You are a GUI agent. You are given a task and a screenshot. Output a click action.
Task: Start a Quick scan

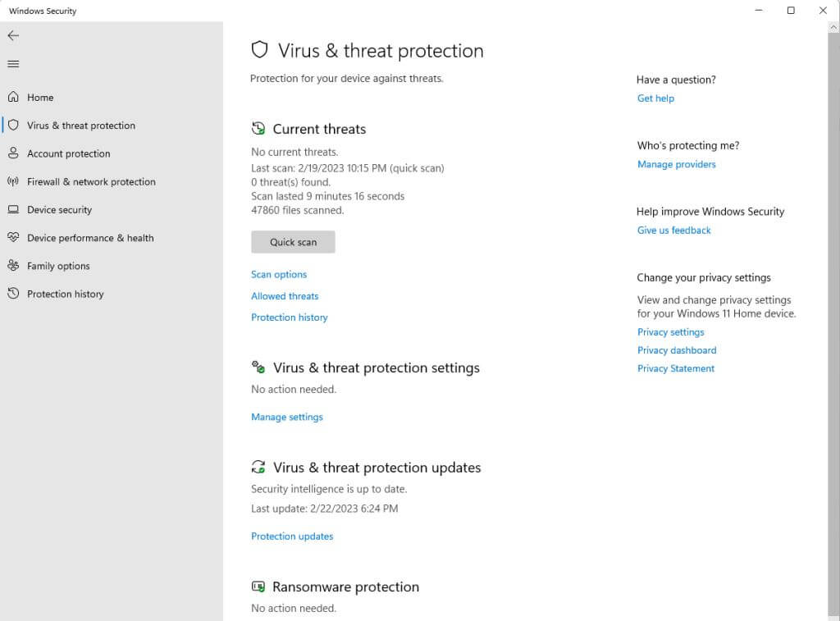pos(293,242)
